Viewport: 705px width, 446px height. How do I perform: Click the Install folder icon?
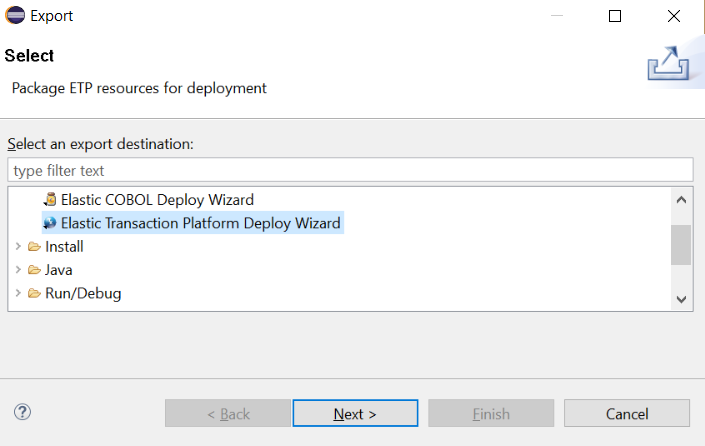34,246
